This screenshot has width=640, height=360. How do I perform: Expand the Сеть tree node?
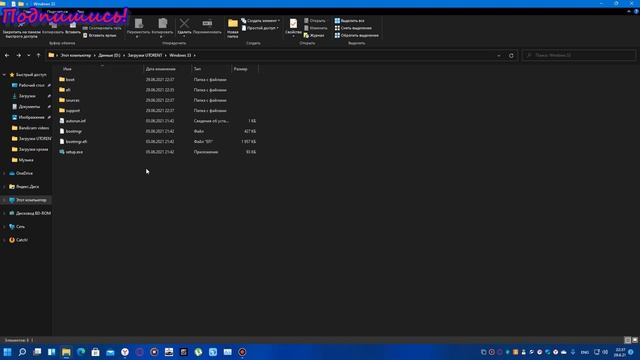coord(4,227)
